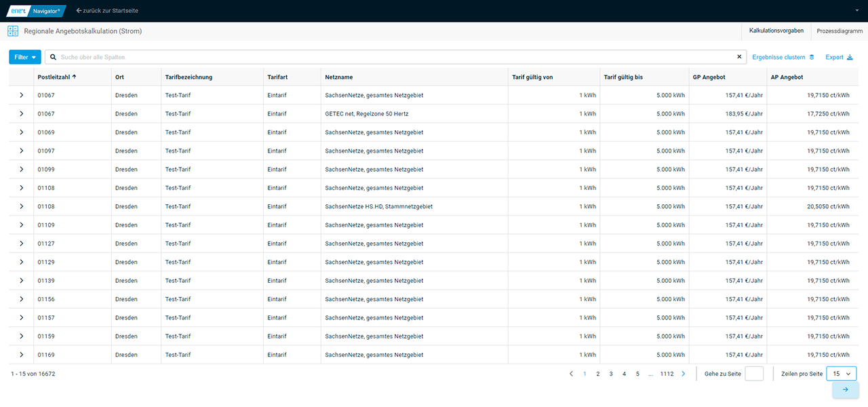Open the Zeilen pro Seite dropdown

pyautogui.click(x=841, y=374)
